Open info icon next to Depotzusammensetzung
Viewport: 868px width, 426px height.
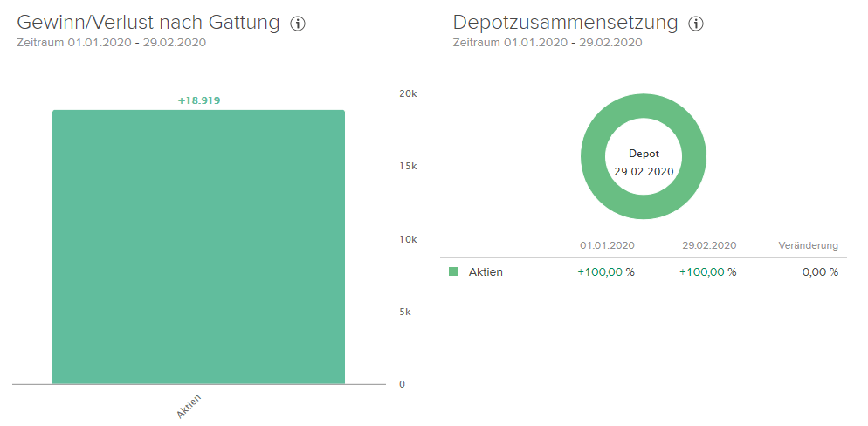pos(696,24)
